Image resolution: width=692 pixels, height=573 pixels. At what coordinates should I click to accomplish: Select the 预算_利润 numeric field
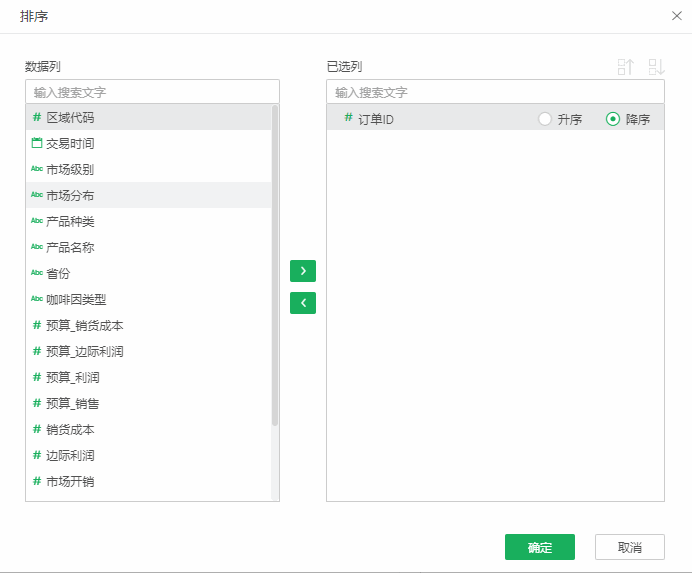(x=72, y=378)
